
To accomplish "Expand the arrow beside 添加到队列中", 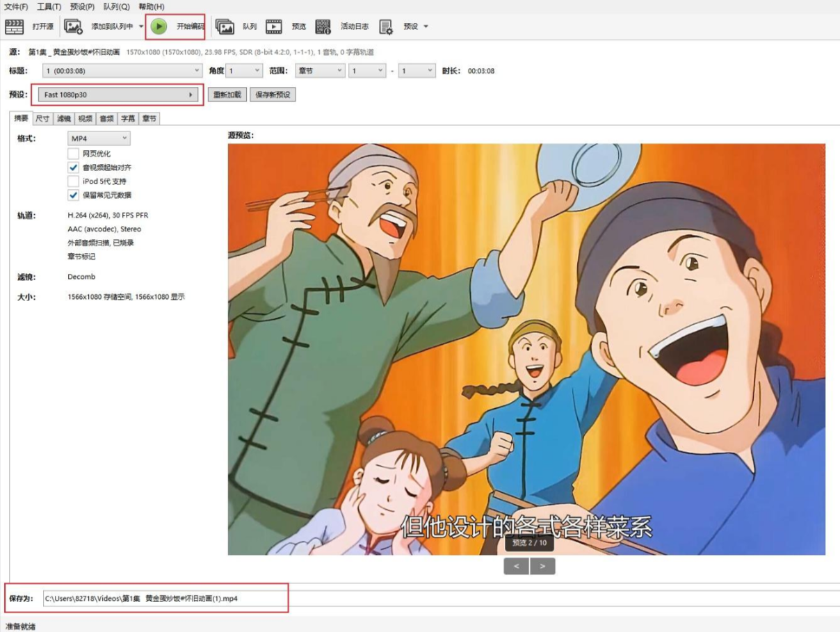I will point(140,26).
